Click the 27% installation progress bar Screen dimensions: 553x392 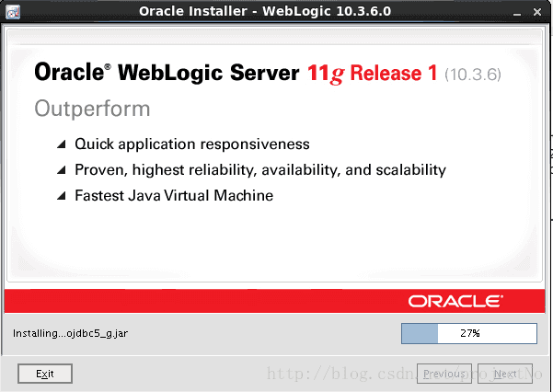[469, 333]
